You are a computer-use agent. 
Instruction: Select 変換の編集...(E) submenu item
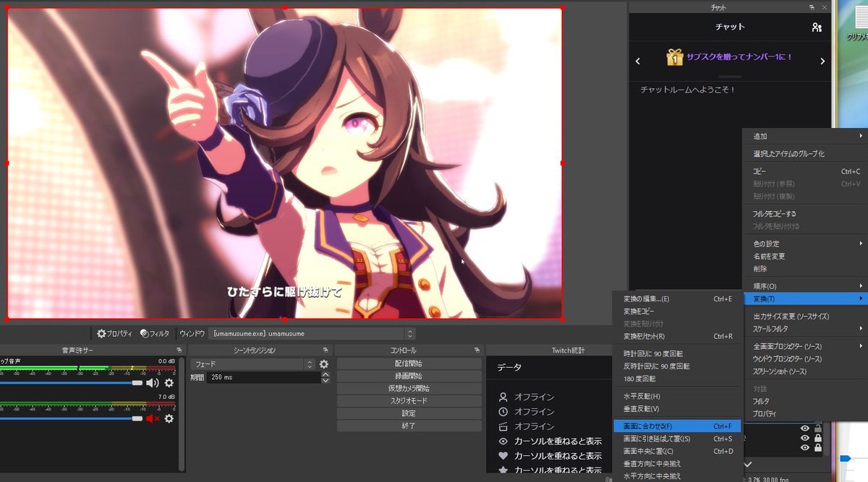pos(677,298)
